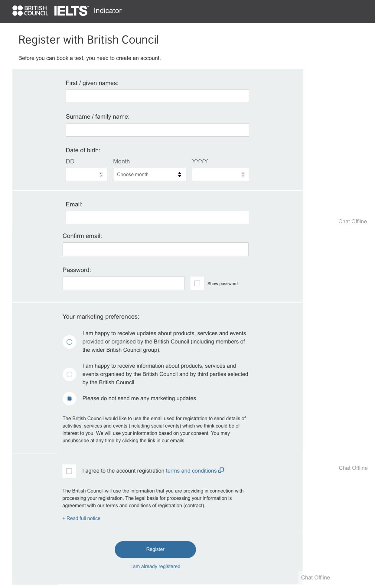
Task: Open the I am already registered link
Action: coord(155,567)
